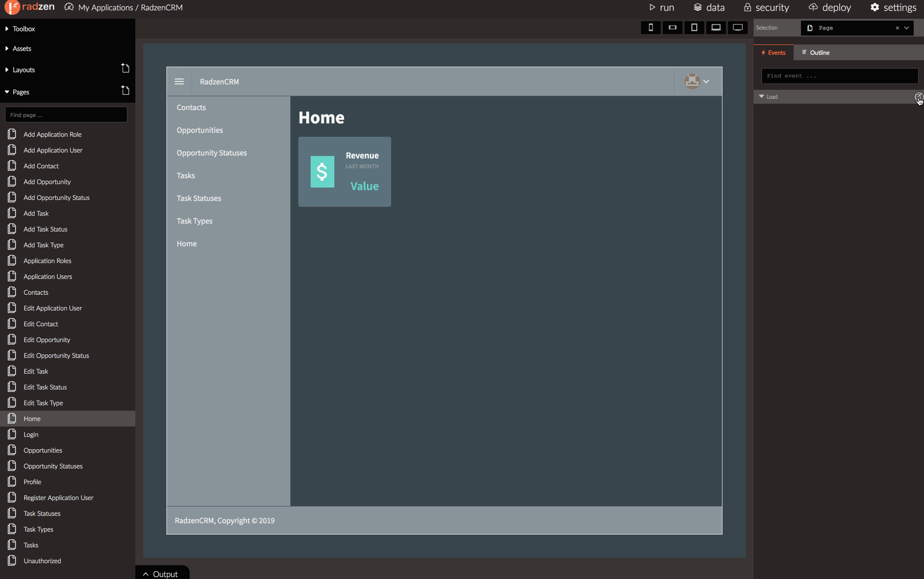
Task: Select the footer copyright text
Action: pos(225,520)
